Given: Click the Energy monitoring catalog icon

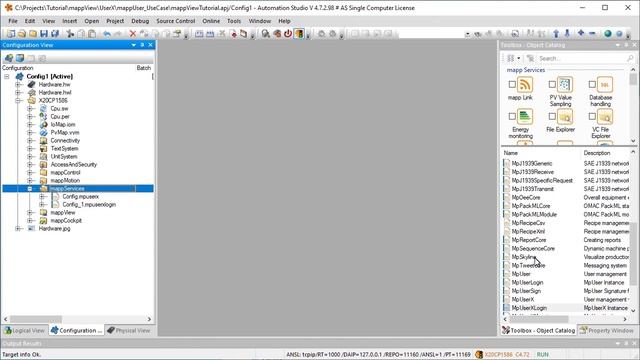Looking at the screenshot, I should [525, 117].
